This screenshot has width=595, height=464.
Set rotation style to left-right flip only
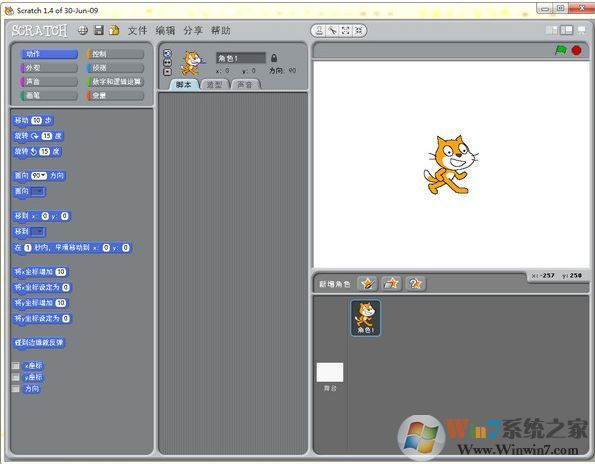point(167,63)
